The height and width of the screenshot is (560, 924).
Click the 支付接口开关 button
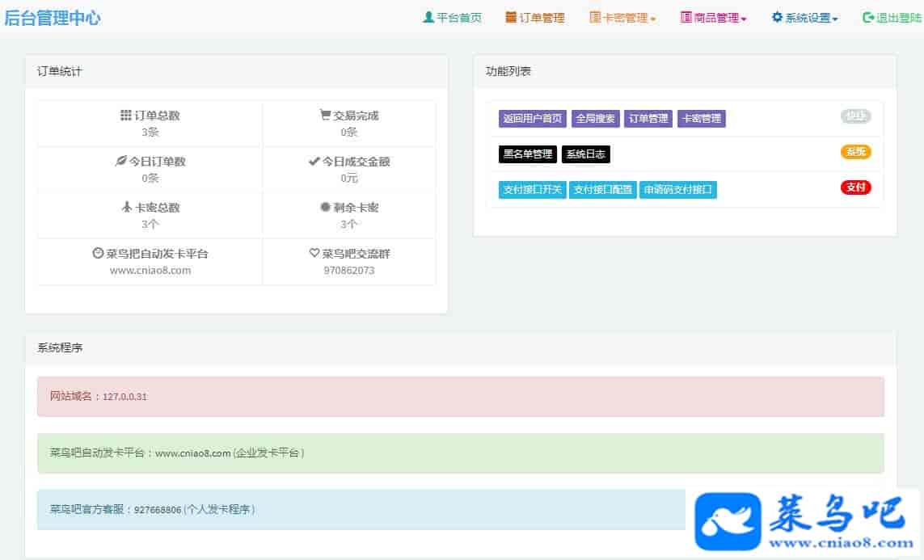coord(532,190)
